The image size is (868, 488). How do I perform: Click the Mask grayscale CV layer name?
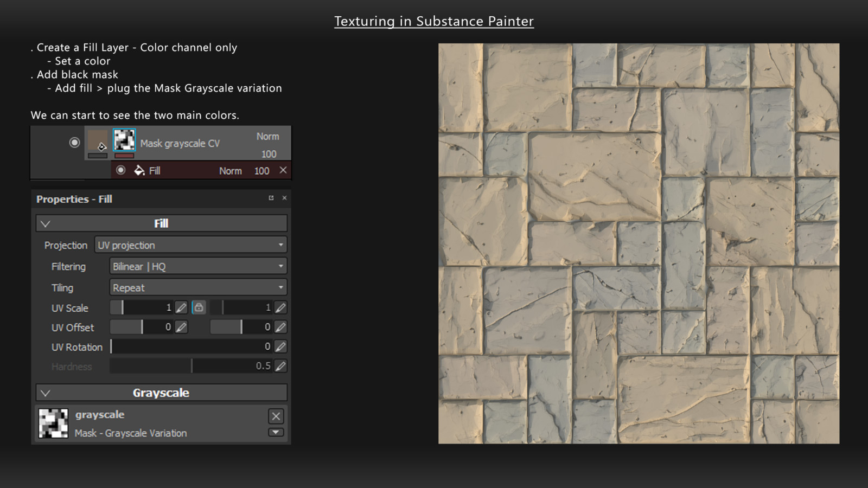coord(180,144)
